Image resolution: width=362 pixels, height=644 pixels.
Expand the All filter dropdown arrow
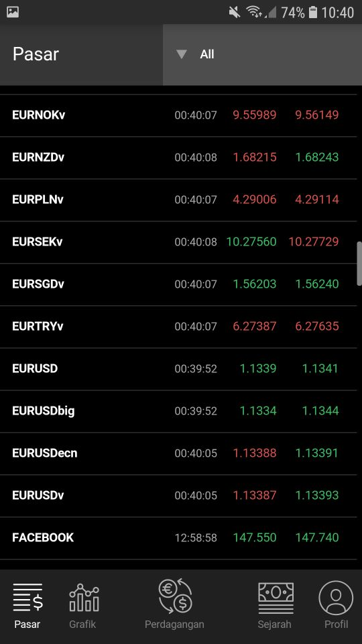click(x=182, y=54)
